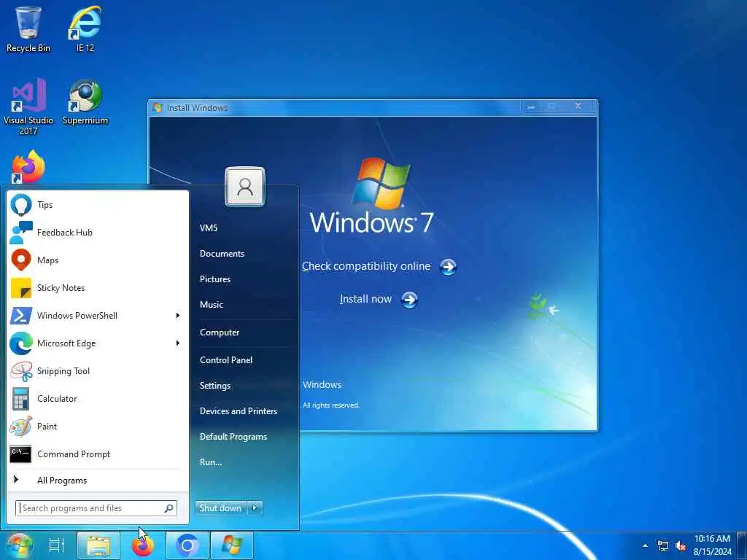The height and width of the screenshot is (560, 747).
Task: Open Computer from Start menu
Action: 219,332
